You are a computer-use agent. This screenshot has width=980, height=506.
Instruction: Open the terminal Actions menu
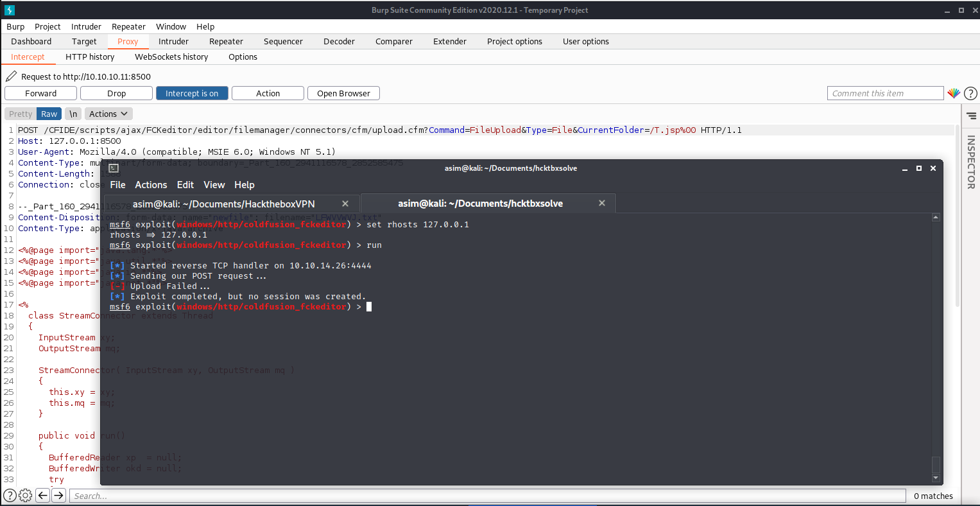point(151,184)
